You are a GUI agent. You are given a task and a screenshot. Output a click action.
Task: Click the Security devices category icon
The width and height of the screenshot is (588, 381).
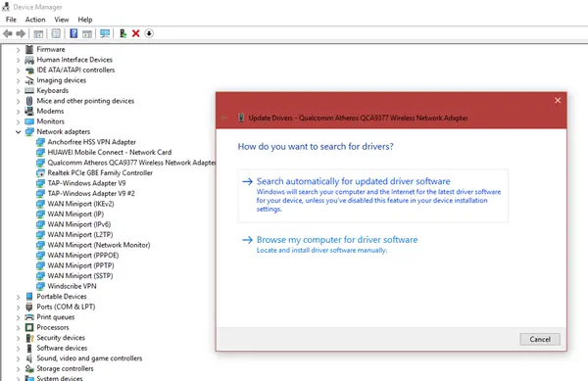(x=29, y=338)
